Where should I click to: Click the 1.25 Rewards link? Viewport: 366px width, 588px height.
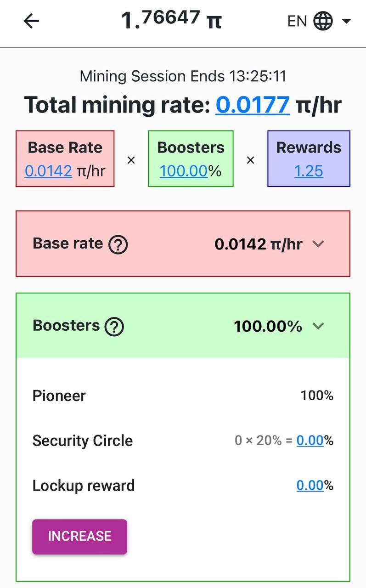[x=309, y=171]
